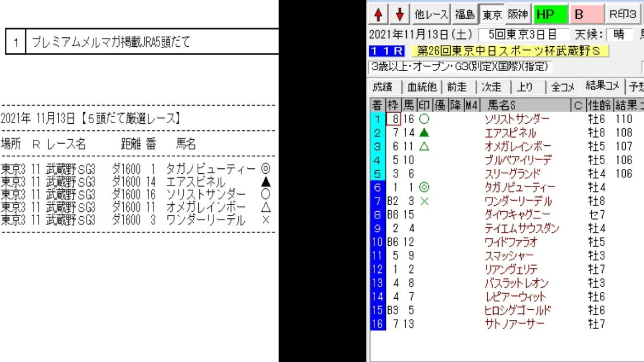
Task: Open the 他レース race selector
Action: tap(431, 15)
